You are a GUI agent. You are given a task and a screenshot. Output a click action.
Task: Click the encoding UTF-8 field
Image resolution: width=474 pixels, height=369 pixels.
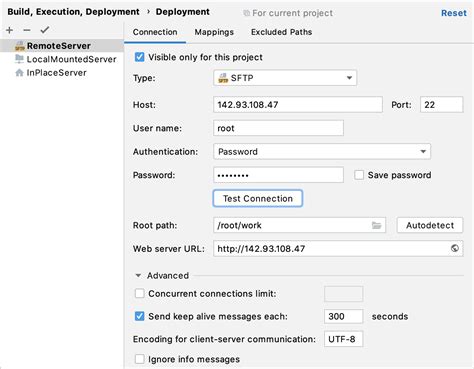pyautogui.click(x=343, y=339)
